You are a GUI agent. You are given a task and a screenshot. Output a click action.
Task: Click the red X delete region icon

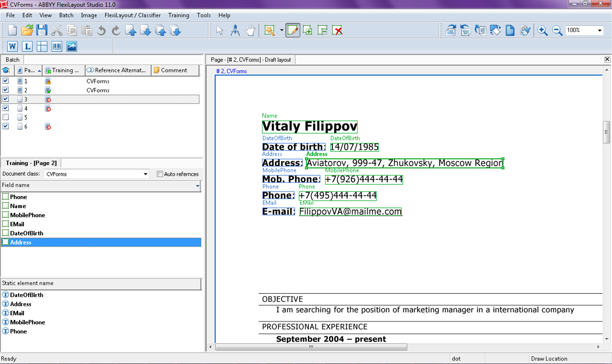pyautogui.click(x=338, y=31)
